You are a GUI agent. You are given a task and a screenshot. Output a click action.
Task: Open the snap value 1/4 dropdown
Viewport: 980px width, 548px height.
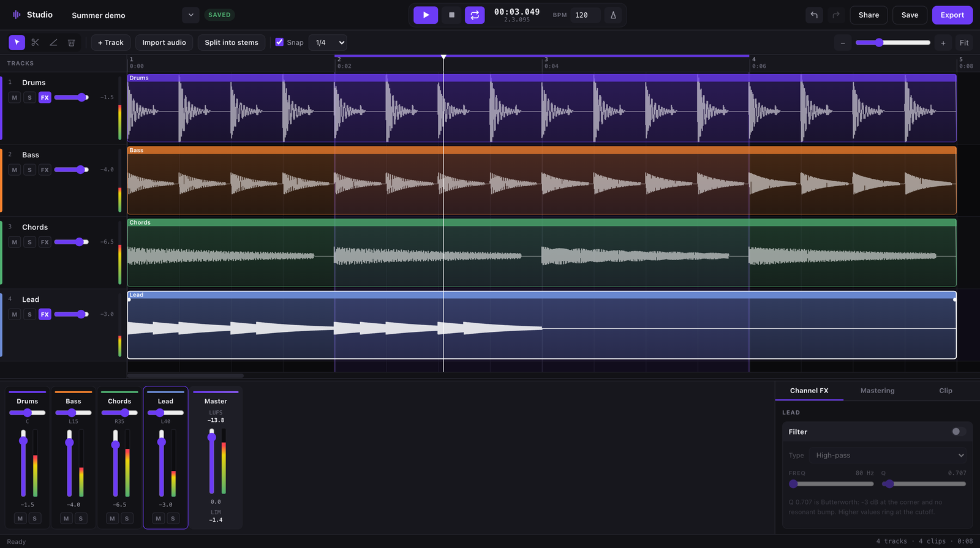tap(328, 42)
